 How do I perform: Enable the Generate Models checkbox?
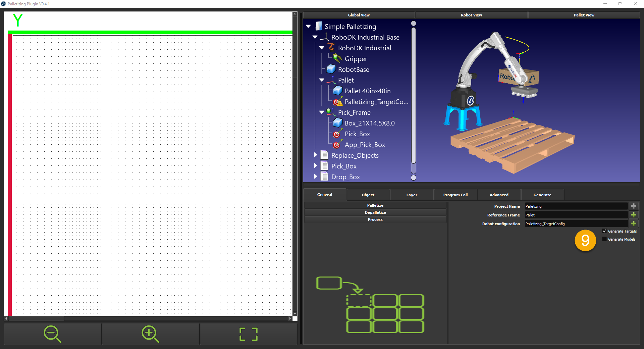(604, 239)
